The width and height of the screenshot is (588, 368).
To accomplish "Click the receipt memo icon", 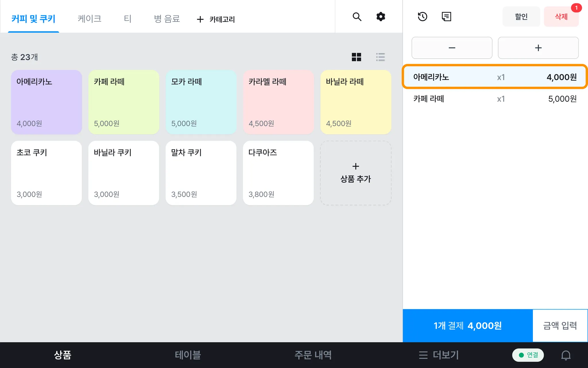I will (446, 17).
